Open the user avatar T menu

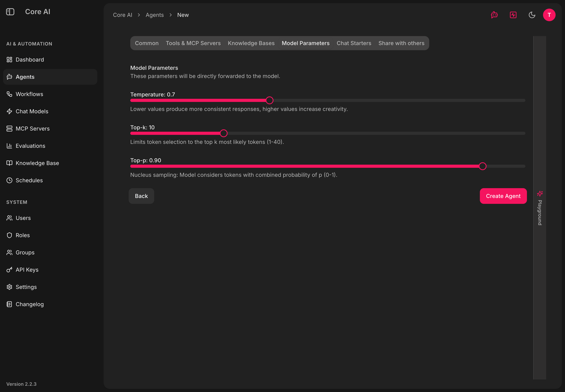tap(549, 15)
